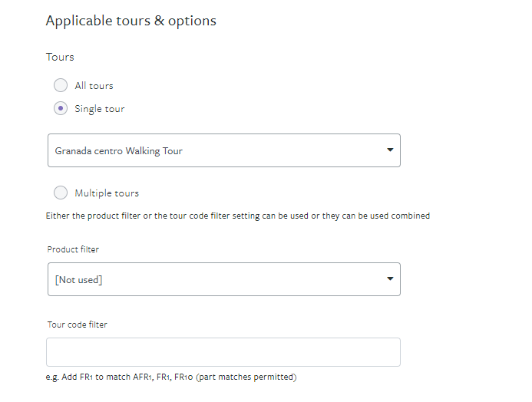Click the caret arrow on the [Not used] dropdown

click(390, 278)
